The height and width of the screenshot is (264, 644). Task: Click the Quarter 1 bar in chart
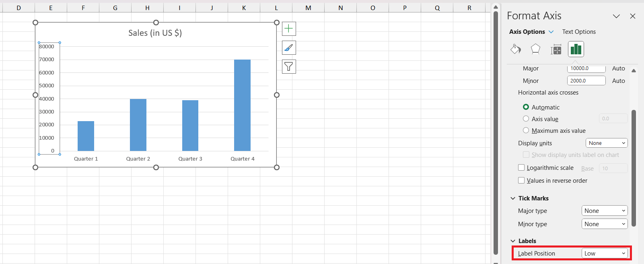[86, 136]
